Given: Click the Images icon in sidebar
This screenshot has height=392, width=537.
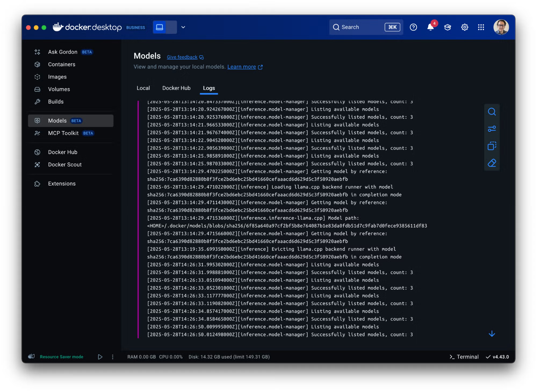Looking at the screenshot, I should pos(37,77).
